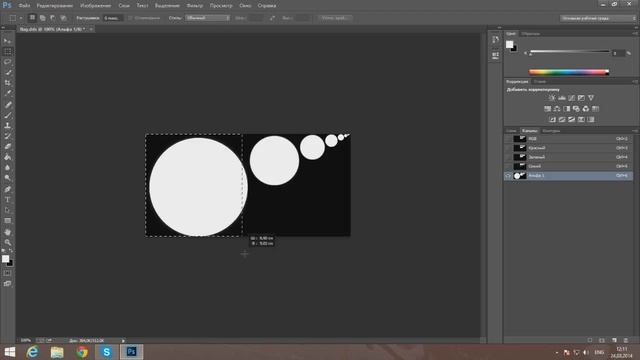Open the Color panel flyout menu
This screenshot has width=640, height=360.
[635, 33]
